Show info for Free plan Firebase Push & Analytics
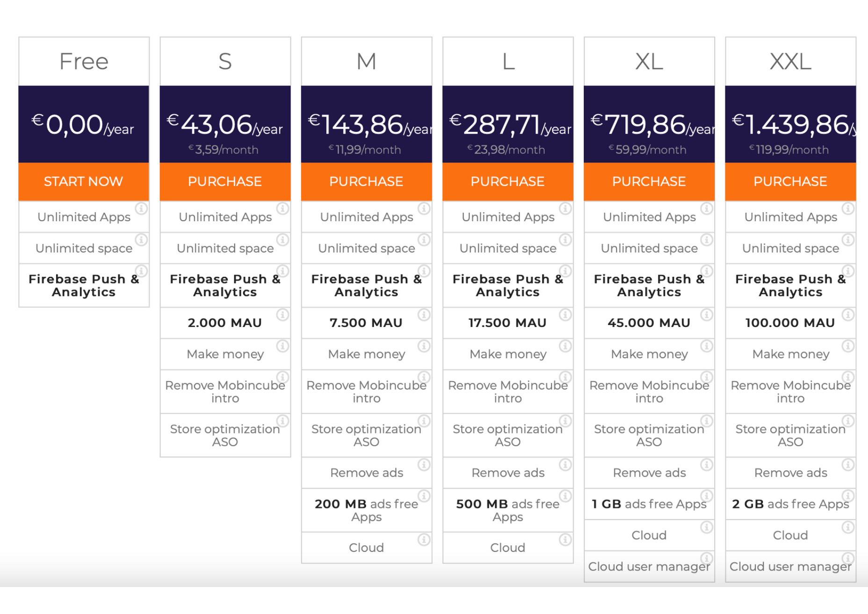 pyautogui.click(x=141, y=271)
